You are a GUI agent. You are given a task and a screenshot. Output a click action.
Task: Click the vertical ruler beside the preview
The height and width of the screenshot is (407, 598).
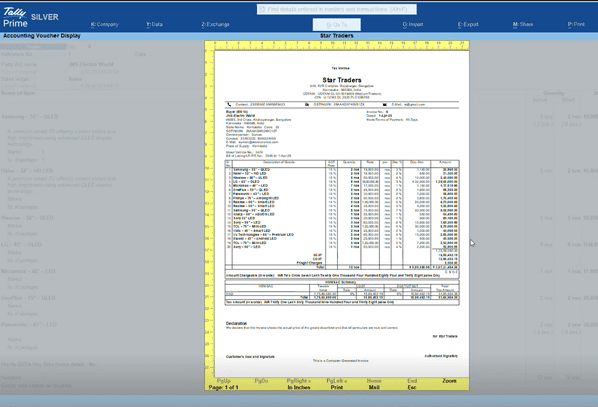point(209,214)
